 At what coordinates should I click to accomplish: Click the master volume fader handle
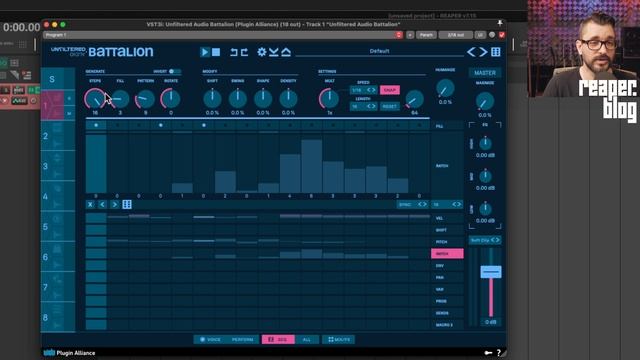tap(491, 272)
